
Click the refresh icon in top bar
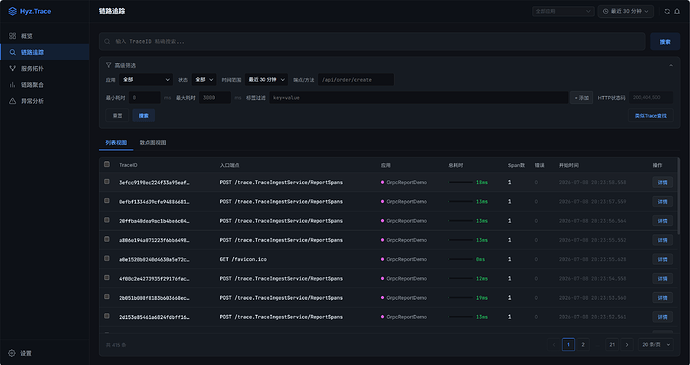click(667, 11)
